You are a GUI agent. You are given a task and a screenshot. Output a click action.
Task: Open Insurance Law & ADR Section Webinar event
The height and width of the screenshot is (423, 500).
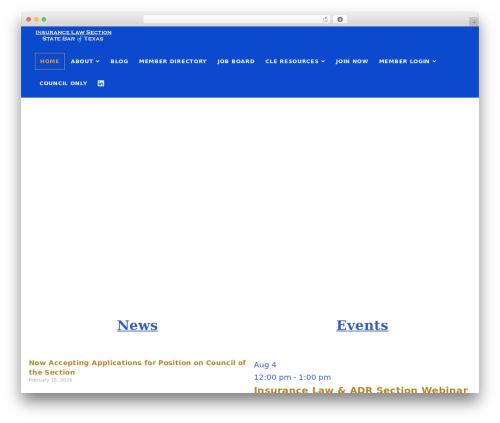click(x=361, y=390)
